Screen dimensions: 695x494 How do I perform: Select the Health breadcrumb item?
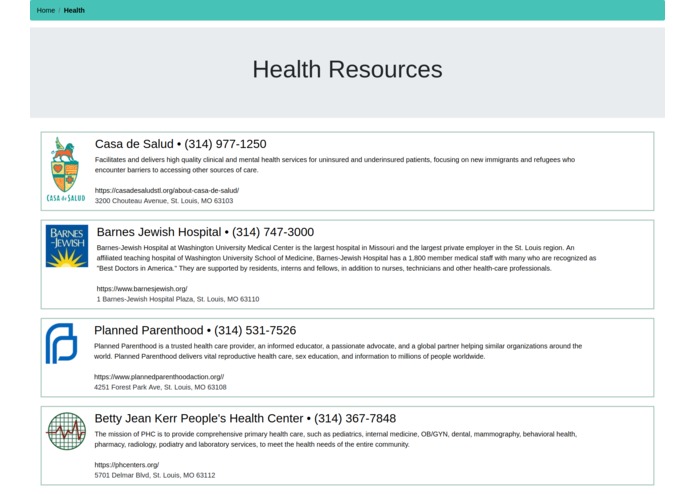pos(74,10)
